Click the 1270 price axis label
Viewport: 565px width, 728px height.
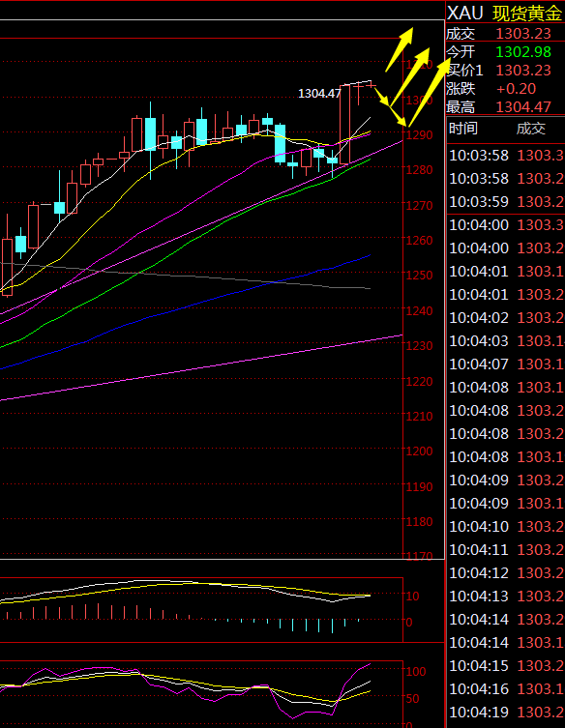point(420,205)
